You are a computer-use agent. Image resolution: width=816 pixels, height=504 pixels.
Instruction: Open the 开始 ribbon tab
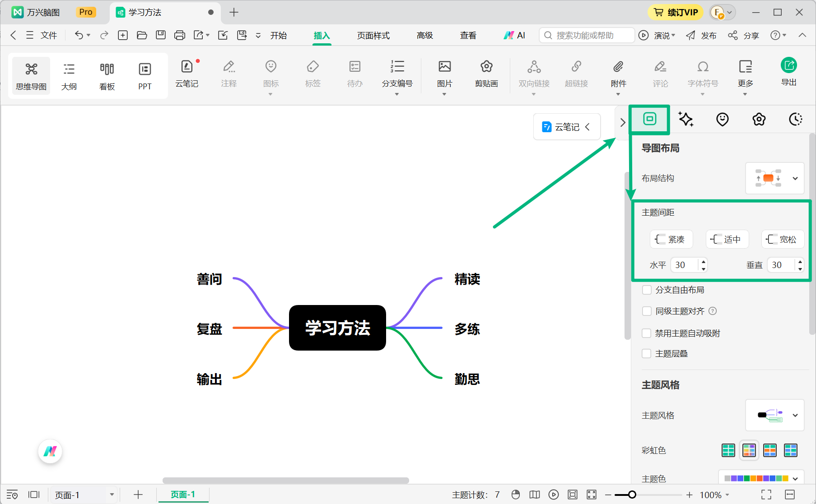(x=279, y=35)
